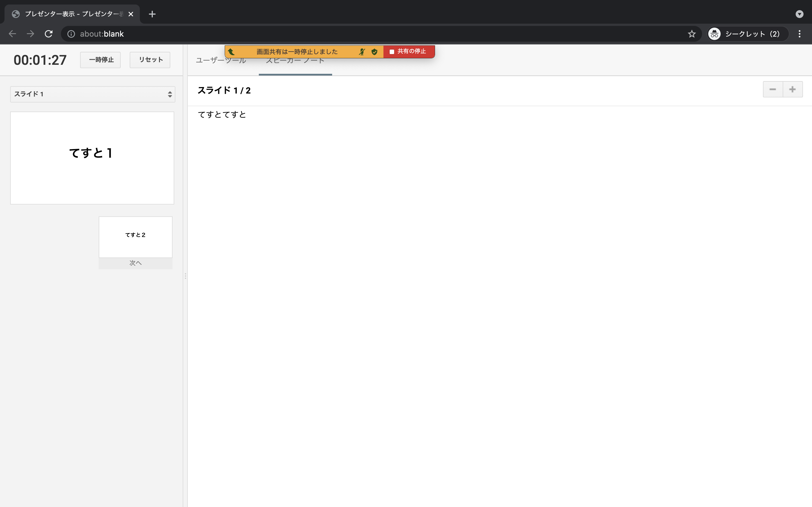Reset the timer with リセット
Screen dimensions: 812x507
(150, 60)
